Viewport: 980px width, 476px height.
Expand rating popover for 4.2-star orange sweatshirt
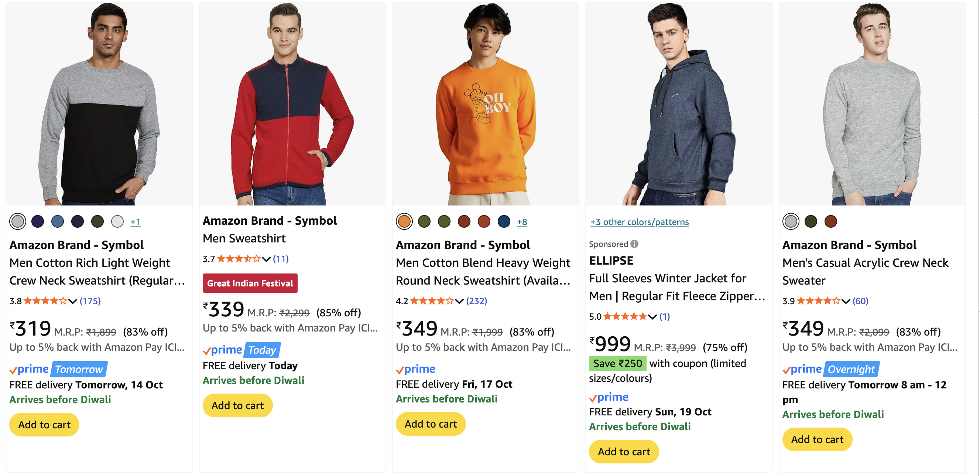[459, 301]
